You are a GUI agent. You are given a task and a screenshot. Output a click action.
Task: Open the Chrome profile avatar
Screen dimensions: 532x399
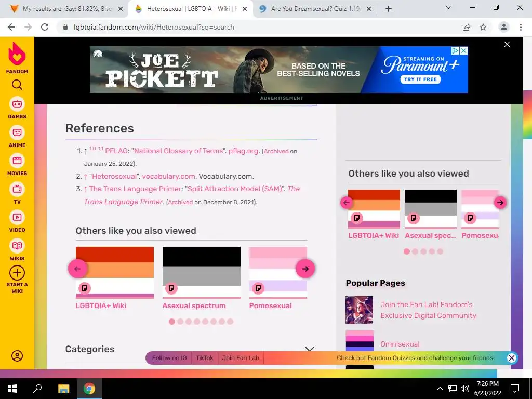tap(504, 27)
